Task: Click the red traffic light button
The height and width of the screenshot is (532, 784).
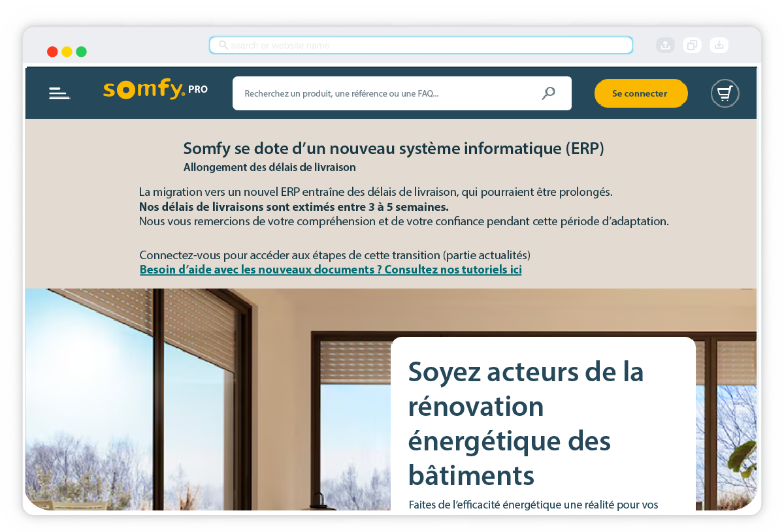Action: pyautogui.click(x=52, y=51)
